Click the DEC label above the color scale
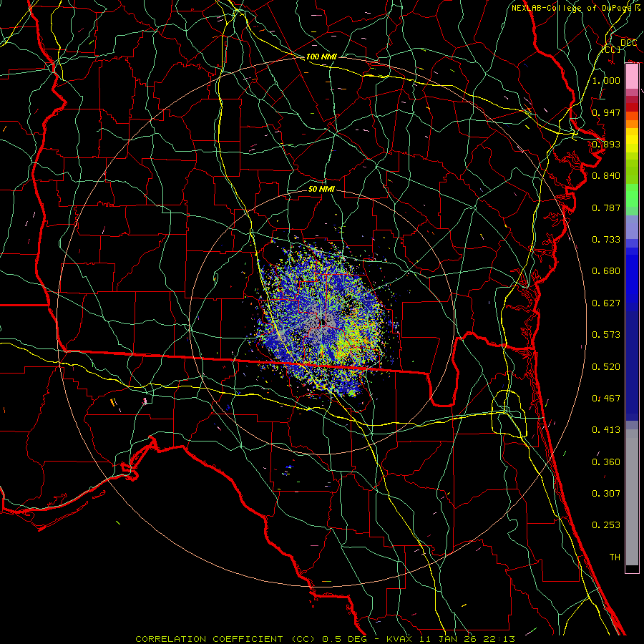 [628, 43]
